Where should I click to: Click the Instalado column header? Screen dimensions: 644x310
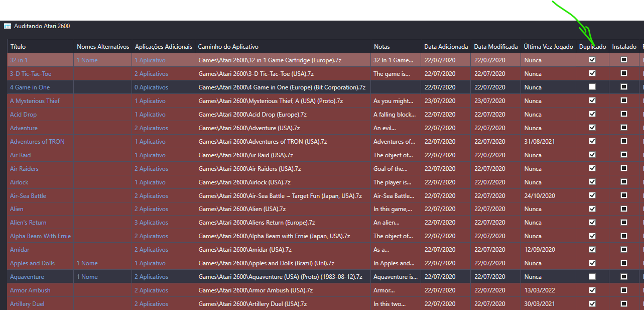tap(624, 47)
